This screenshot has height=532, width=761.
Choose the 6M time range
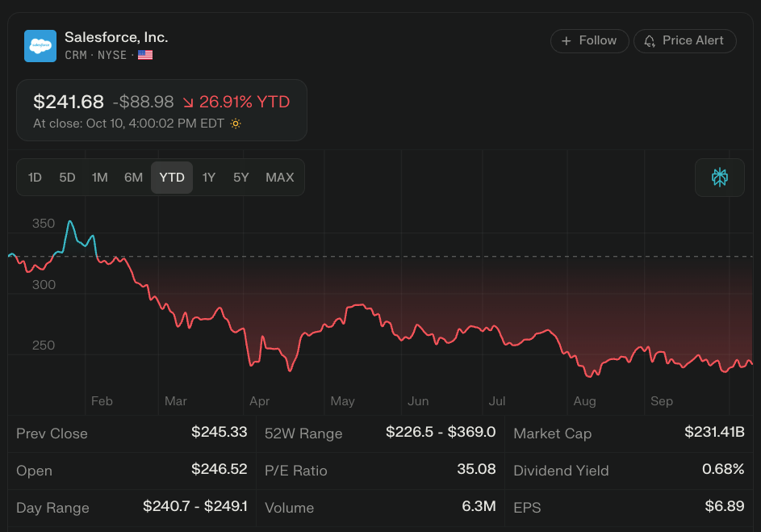[133, 178]
